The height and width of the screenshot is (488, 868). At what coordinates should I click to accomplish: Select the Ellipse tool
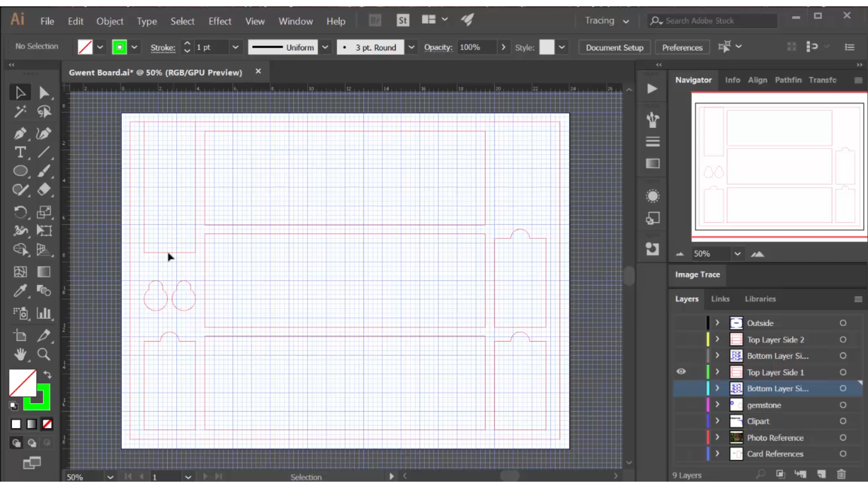(20, 171)
